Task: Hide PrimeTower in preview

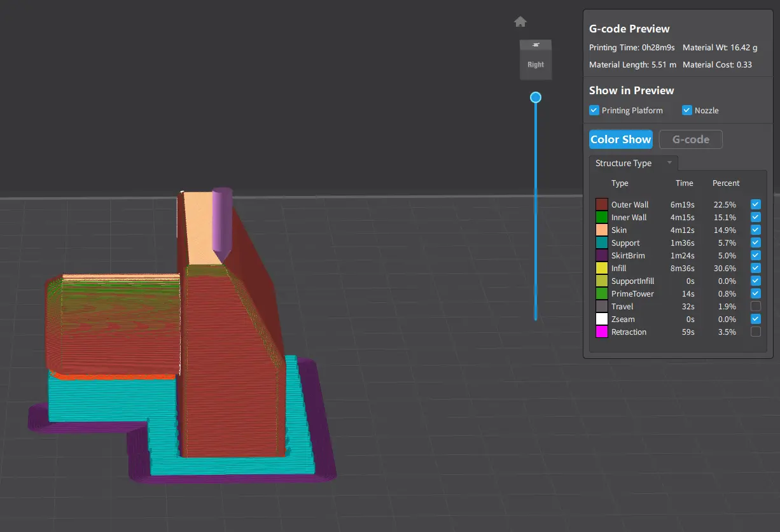Action: point(756,293)
